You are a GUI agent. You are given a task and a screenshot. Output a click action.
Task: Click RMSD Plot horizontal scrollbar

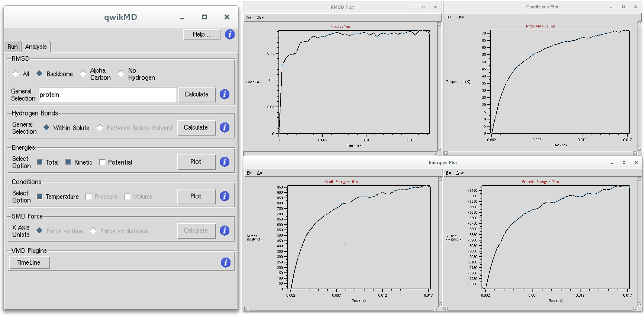pos(340,153)
